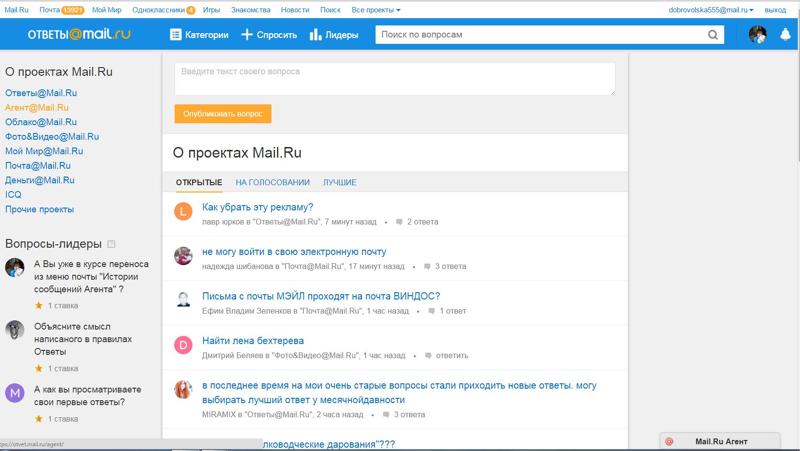The width and height of the screenshot is (800, 451).
Task: Open question не могу войти в свою электронную почту
Action: click(294, 252)
